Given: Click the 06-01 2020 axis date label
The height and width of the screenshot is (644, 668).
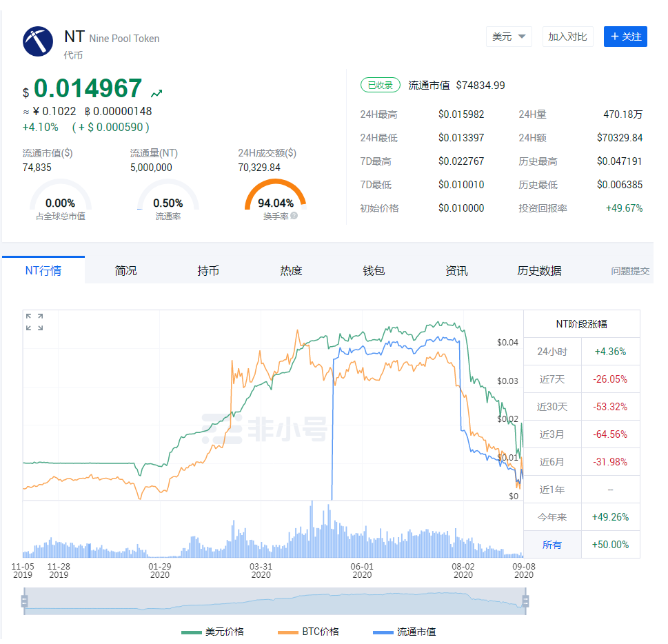Looking at the screenshot, I should point(362,570).
